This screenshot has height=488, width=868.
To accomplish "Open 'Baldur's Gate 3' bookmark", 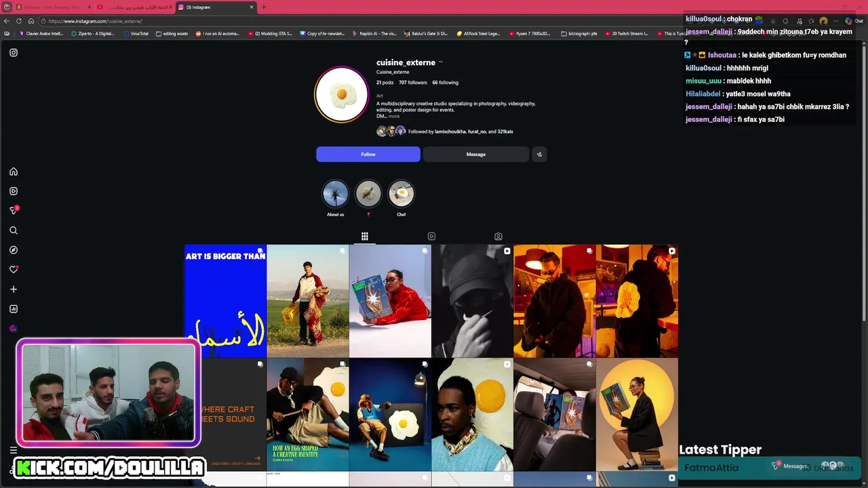I will [425, 33].
